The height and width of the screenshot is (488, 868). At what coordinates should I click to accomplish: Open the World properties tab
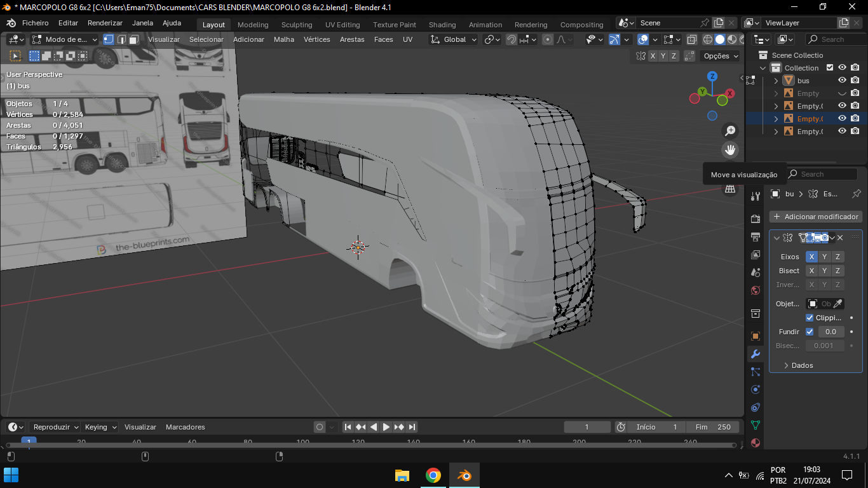click(x=756, y=290)
